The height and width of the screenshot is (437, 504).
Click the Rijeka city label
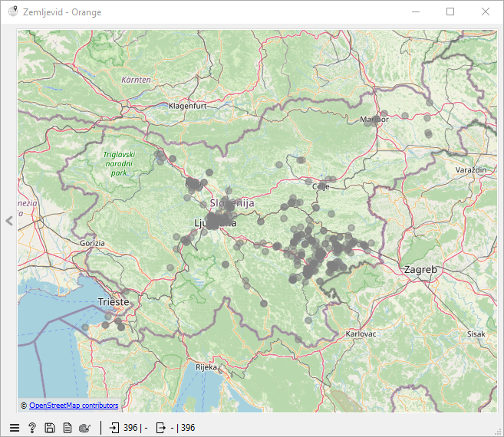click(206, 366)
